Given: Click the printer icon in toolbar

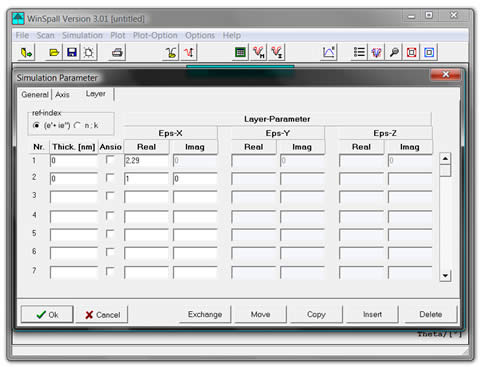Looking at the screenshot, I should click(x=117, y=52).
